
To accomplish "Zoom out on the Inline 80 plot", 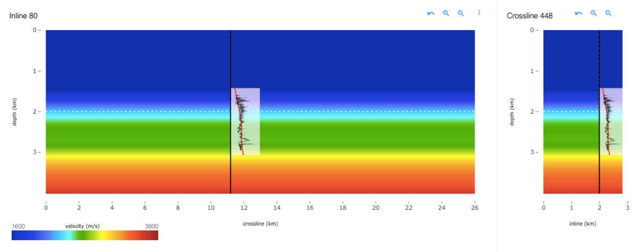I will coord(460,13).
